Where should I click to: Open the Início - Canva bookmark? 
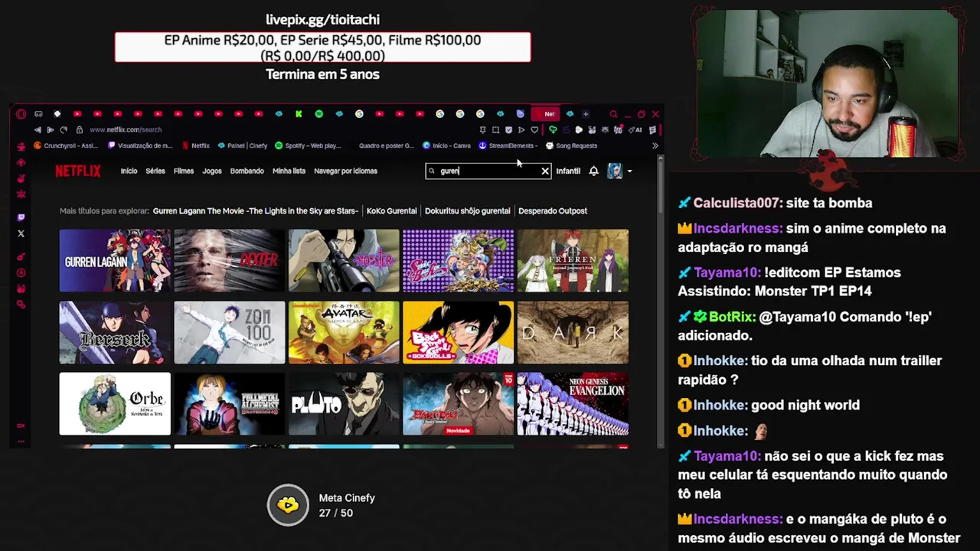pos(446,145)
